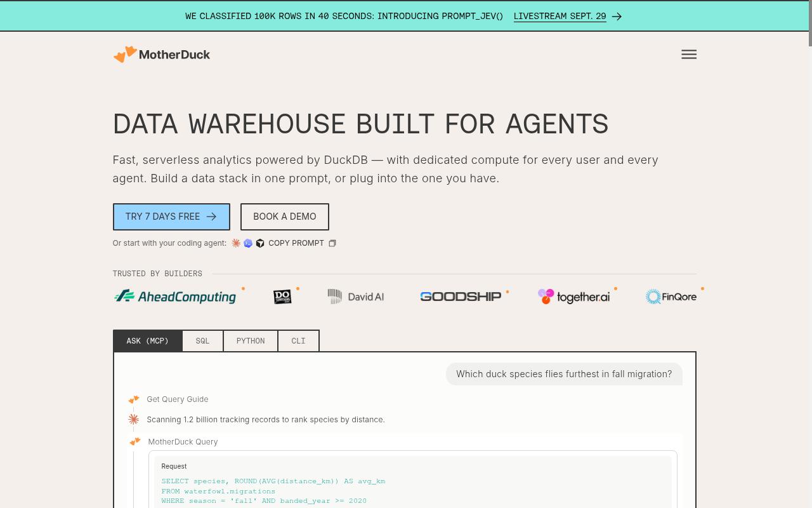Open the hamburger menu icon

click(689, 55)
